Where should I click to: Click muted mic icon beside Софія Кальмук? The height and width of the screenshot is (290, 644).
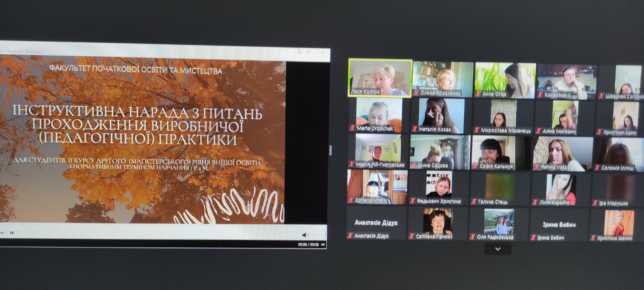coord(475,166)
